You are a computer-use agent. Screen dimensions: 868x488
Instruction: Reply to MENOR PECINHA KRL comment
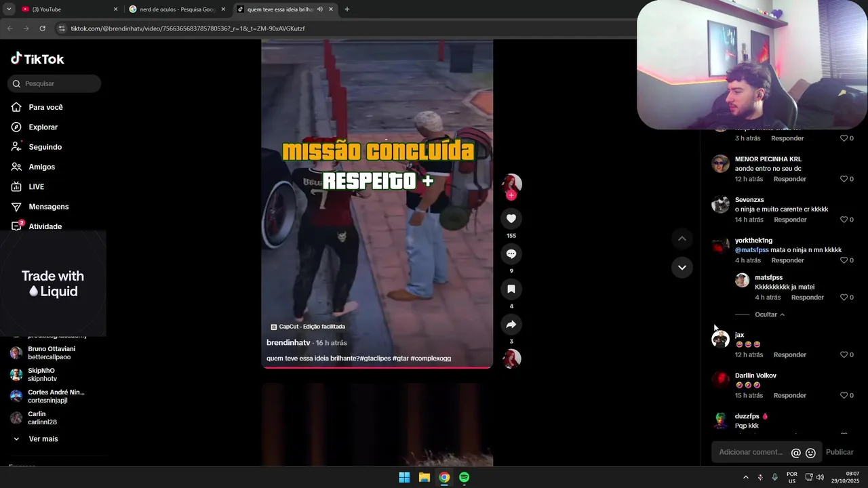790,179
